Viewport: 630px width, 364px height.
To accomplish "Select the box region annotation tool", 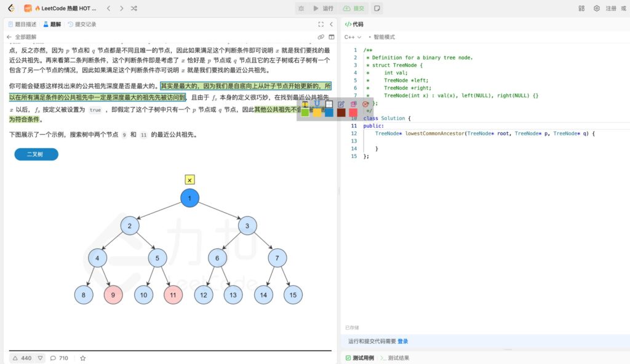I will tap(329, 105).
